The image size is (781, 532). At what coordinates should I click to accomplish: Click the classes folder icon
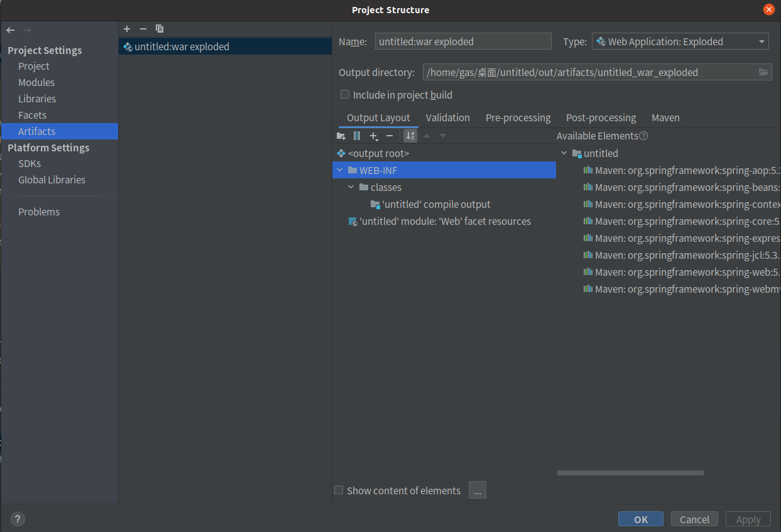364,187
